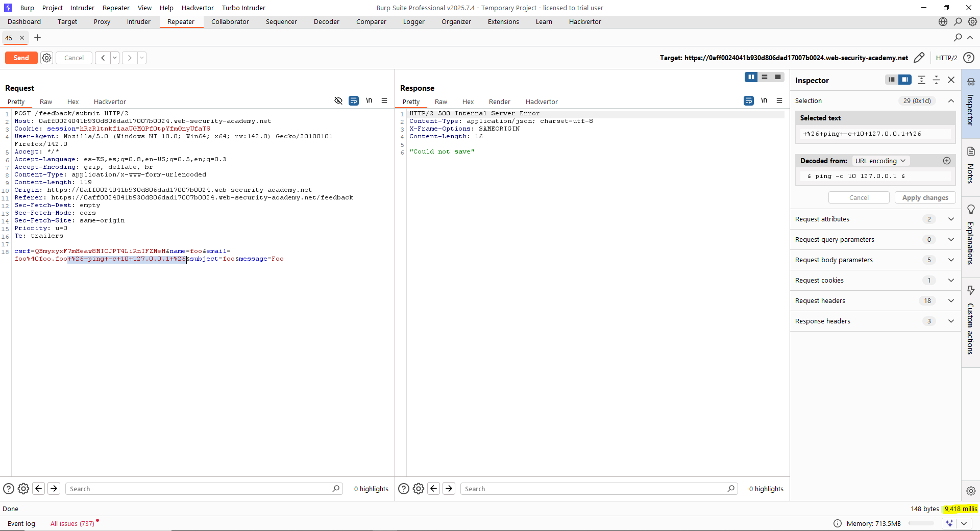This screenshot has height=531, width=980.
Task: Open the Custom actions side panel
Action: (x=970, y=320)
